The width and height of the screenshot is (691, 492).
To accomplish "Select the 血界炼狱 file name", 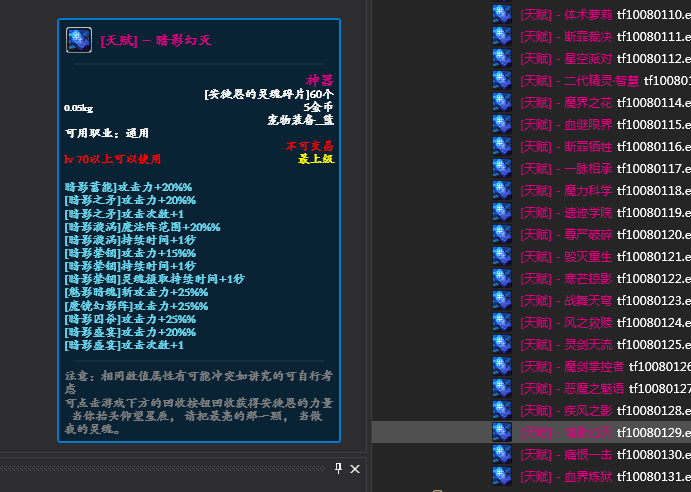I will coord(654,477).
